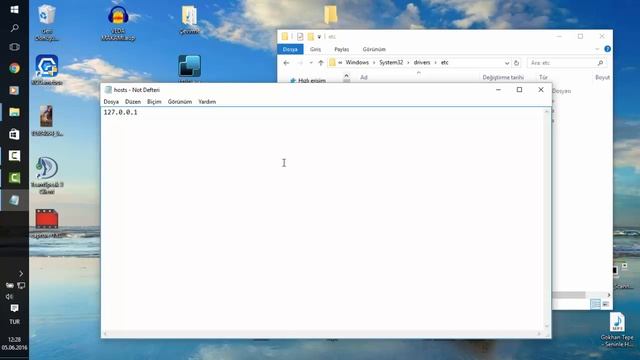
Task: Open the recent locations dropdown in Explorer
Action: pyautogui.click(x=311, y=63)
